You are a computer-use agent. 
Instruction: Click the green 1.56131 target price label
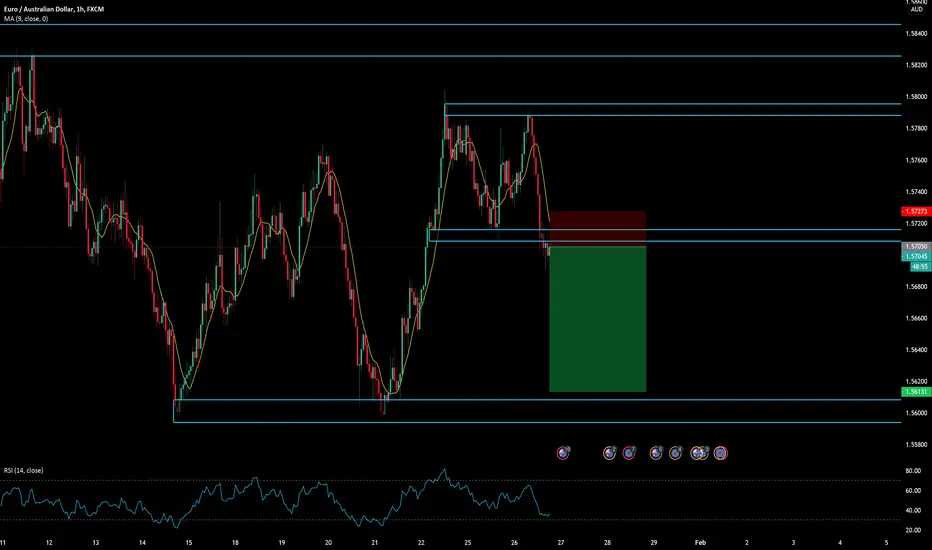(x=916, y=392)
